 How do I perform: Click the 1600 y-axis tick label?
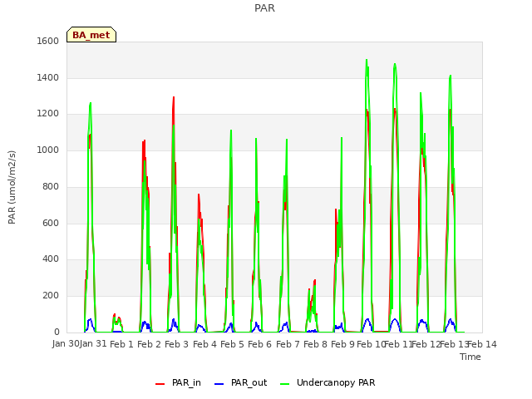pos(48,41)
